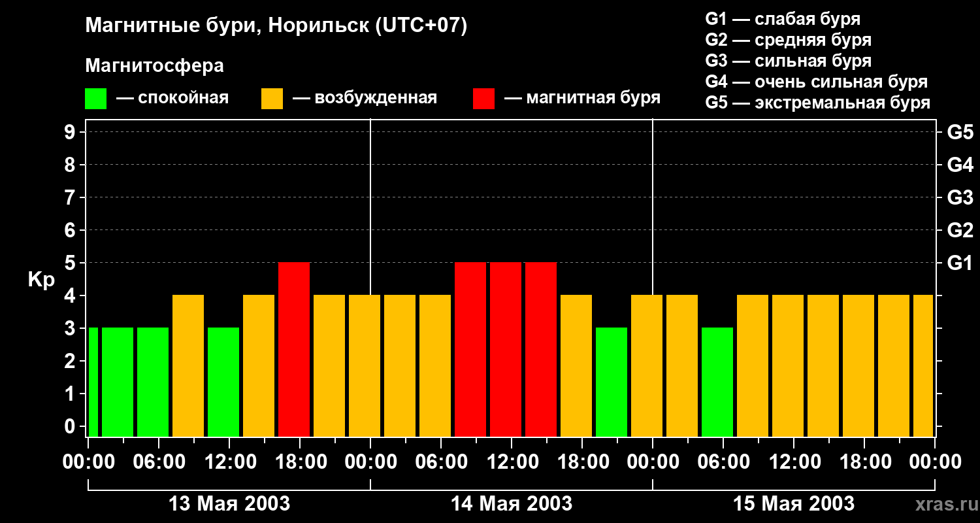980x523 pixels.
Task: Click the 'Kp' axis label
Action: click(x=41, y=280)
